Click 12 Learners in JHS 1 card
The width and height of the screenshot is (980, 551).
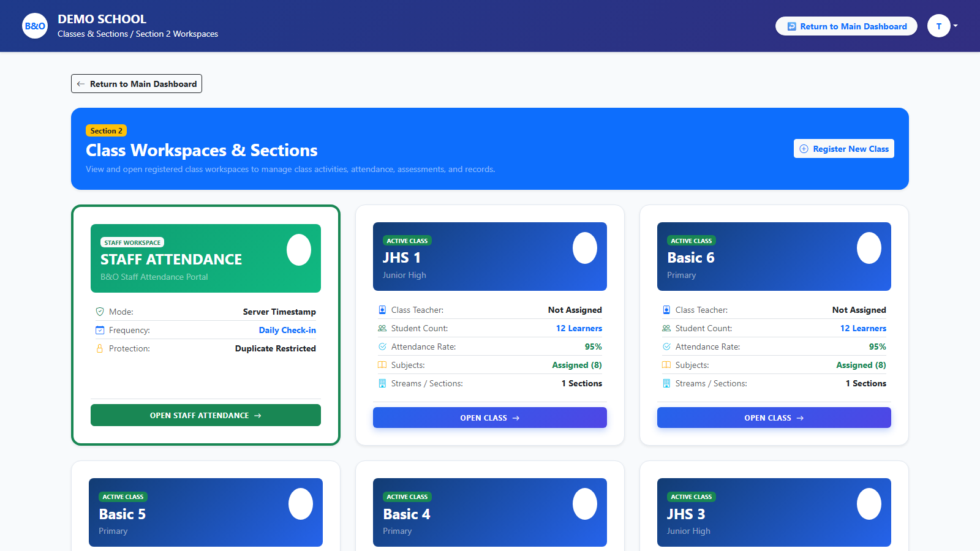(x=579, y=328)
